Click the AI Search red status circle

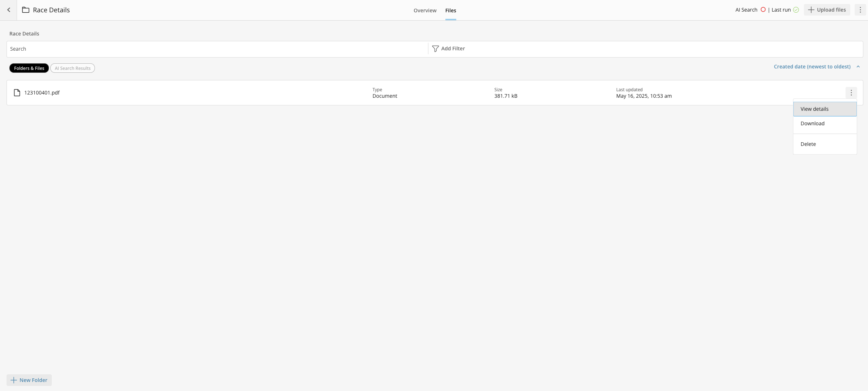[x=763, y=10]
